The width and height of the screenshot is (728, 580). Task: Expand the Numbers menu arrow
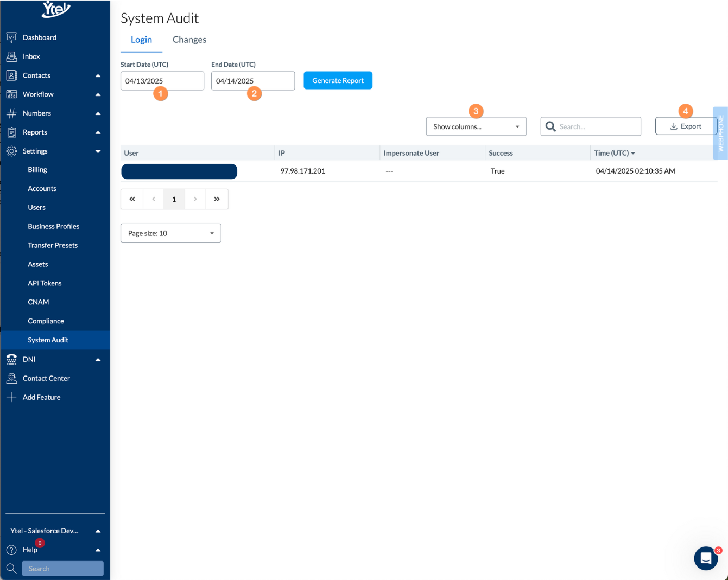pyautogui.click(x=98, y=113)
